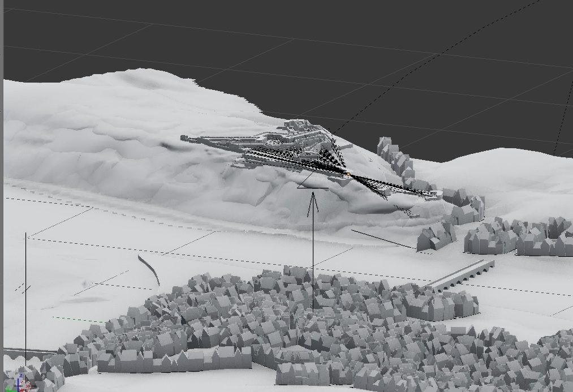Select the tall vertical black line at left
The width and height of the screenshot is (573, 392).
tap(25, 300)
